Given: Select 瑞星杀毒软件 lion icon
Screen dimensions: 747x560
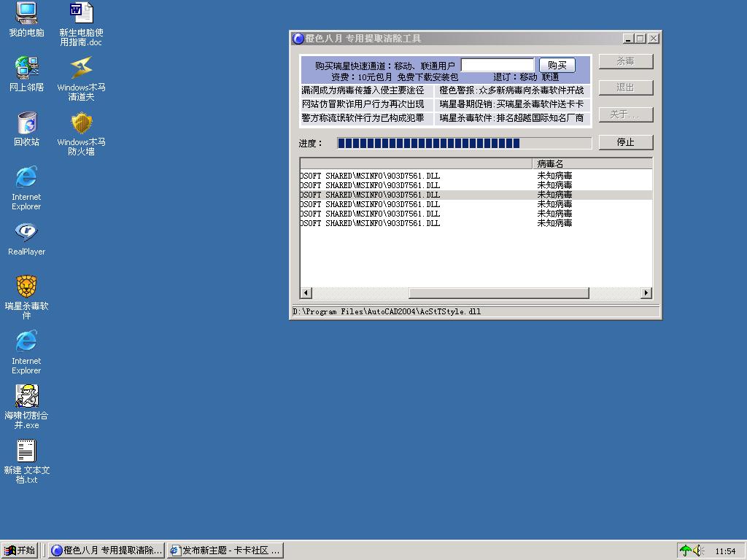Looking at the screenshot, I should 26,287.
